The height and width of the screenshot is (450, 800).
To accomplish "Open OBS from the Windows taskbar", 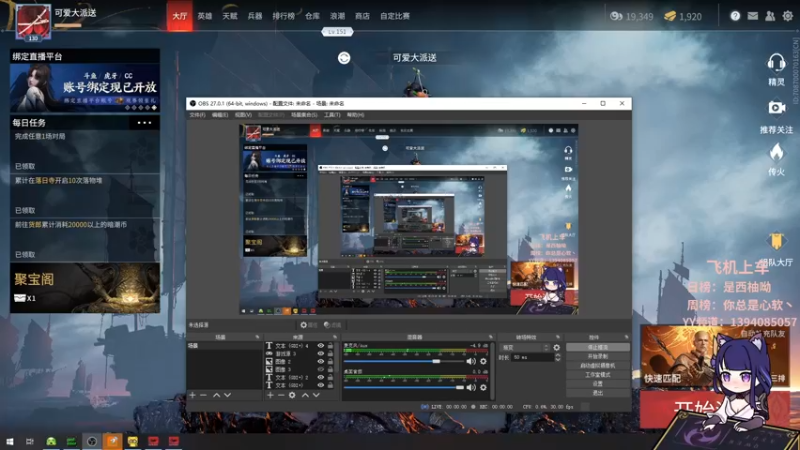I will click(x=92, y=441).
